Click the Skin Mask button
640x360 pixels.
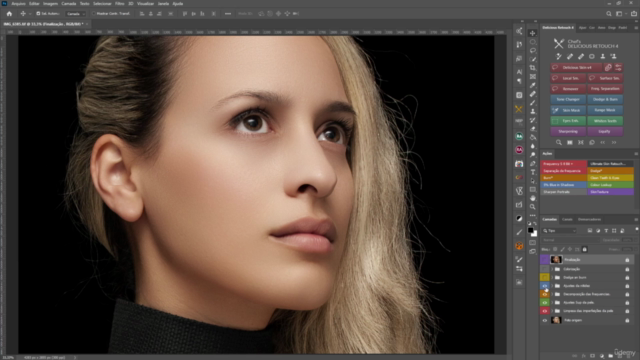[x=568, y=110]
